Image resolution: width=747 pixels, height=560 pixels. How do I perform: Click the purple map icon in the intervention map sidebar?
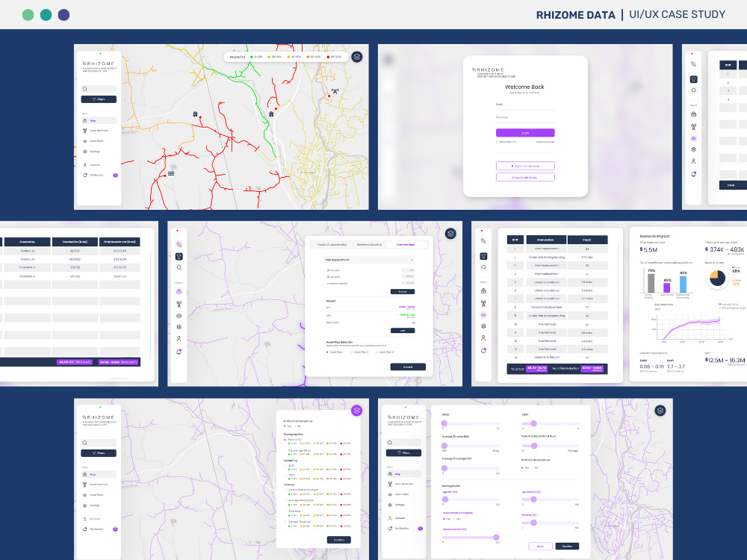tap(179, 291)
